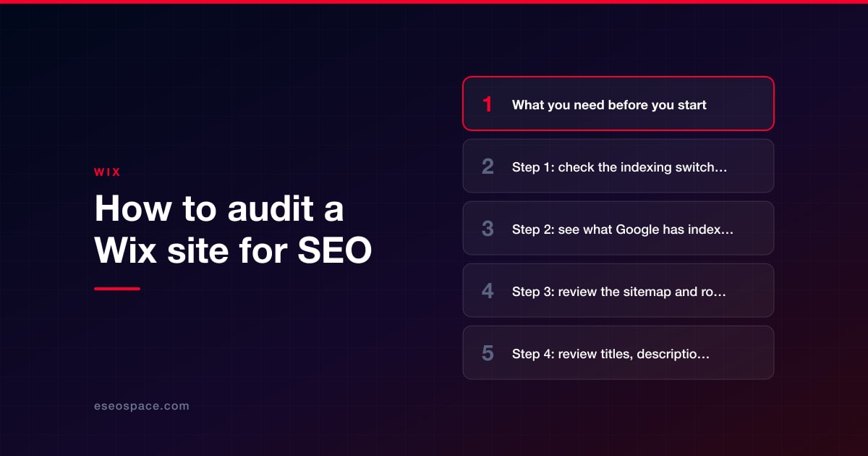Image resolution: width=868 pixels, height=456 pixels.
Task: Click the eseospace.com site text
Action: point(142,406)
